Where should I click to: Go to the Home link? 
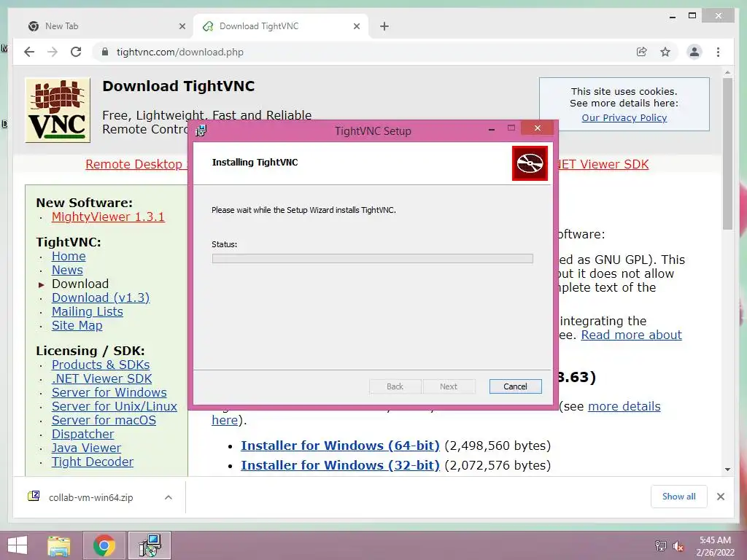(x=69, y=256)
